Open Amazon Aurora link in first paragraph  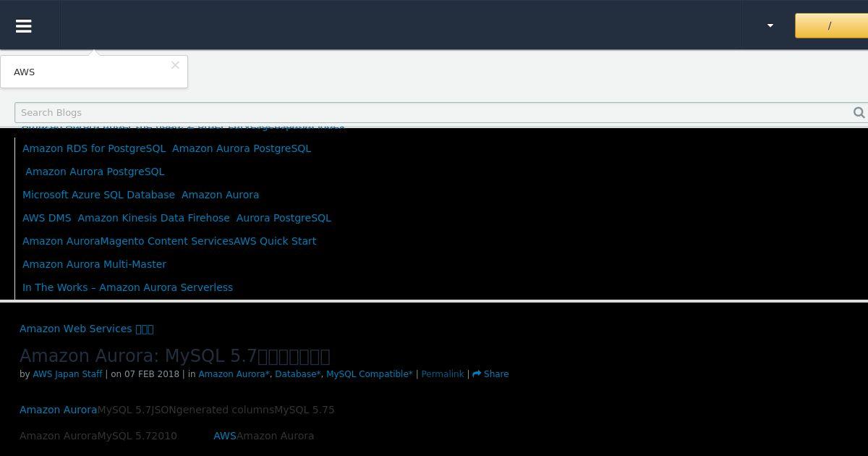[58, 410]
